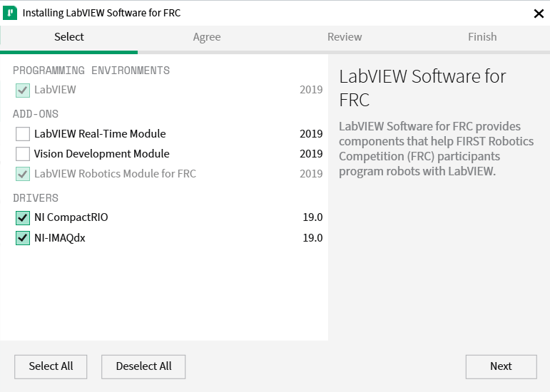Click the Deselect All button
The width and height of the screenshot is (550, 392).
[143, 366]
